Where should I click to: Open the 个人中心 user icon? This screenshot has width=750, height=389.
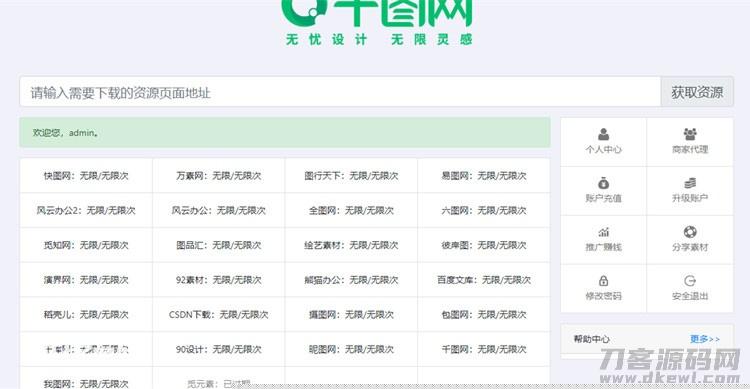tap(604, 134)
